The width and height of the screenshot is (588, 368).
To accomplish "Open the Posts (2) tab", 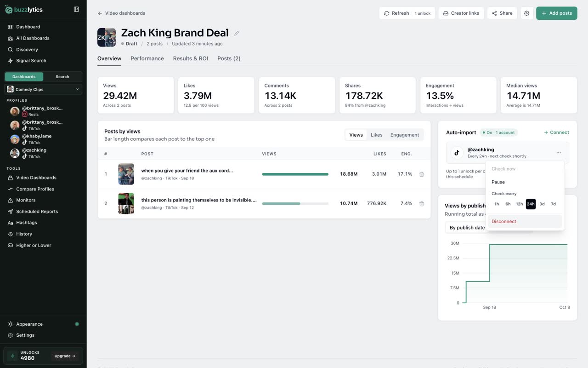I will 229,58.
